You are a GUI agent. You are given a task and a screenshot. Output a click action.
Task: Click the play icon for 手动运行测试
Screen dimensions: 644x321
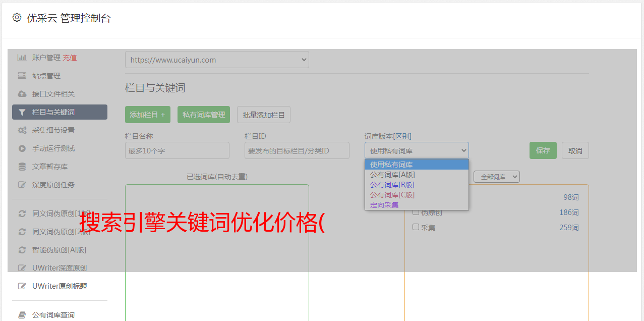pos(22,148)
